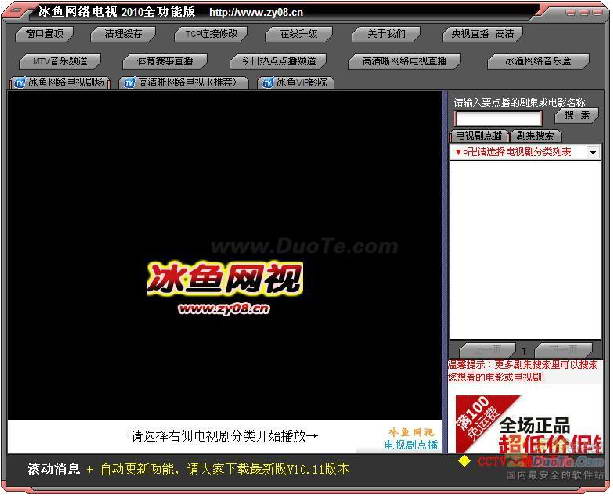Image resolution: width=613 pixels, height=496 pixels.
Task: Click the scrolling message text about V10.11
Action: click(x=225, y=469)
